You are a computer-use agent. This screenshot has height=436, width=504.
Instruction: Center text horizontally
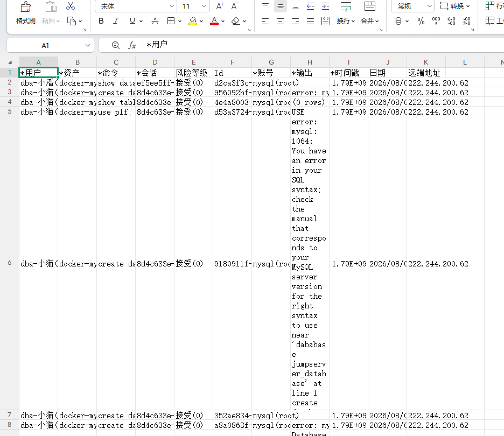[x=281, y=21]
